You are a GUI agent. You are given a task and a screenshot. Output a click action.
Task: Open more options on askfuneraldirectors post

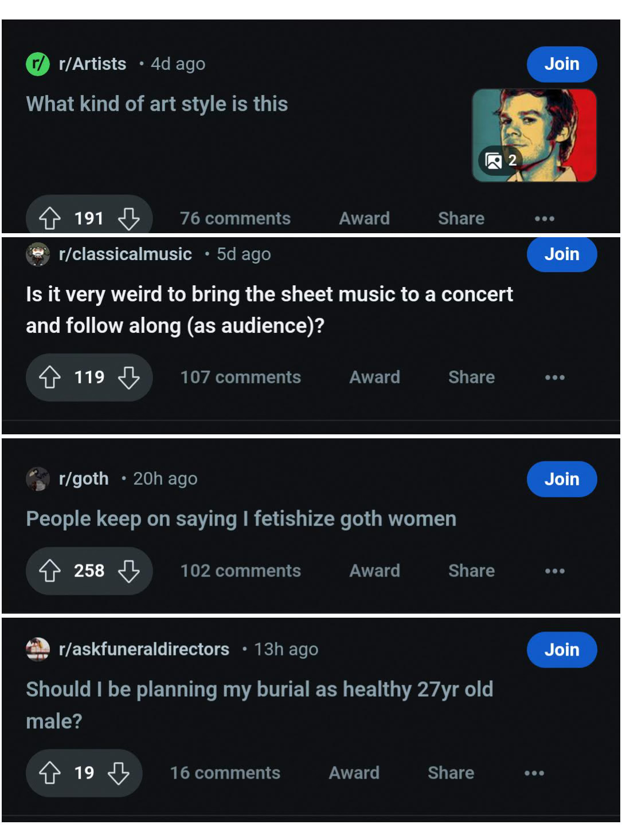point(534,773)
